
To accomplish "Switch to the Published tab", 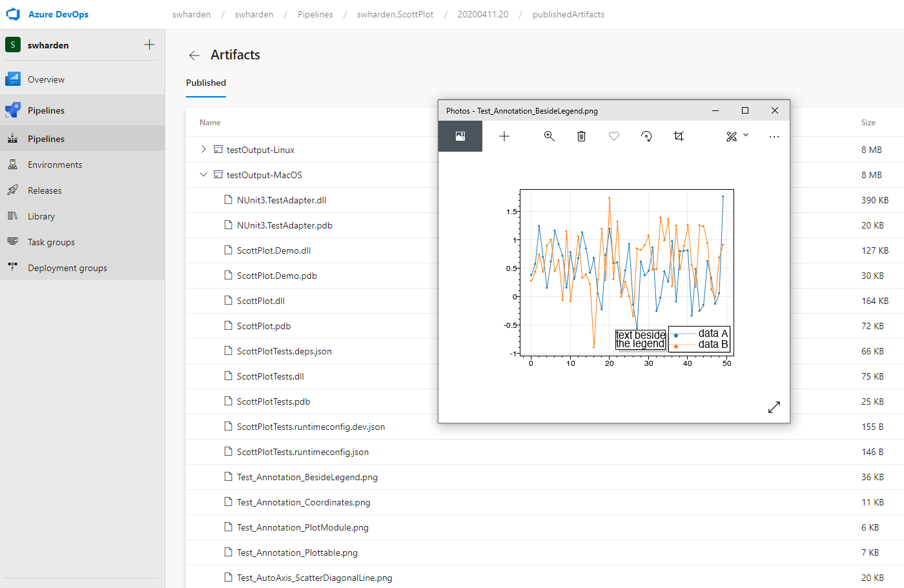I will point(205,83).
